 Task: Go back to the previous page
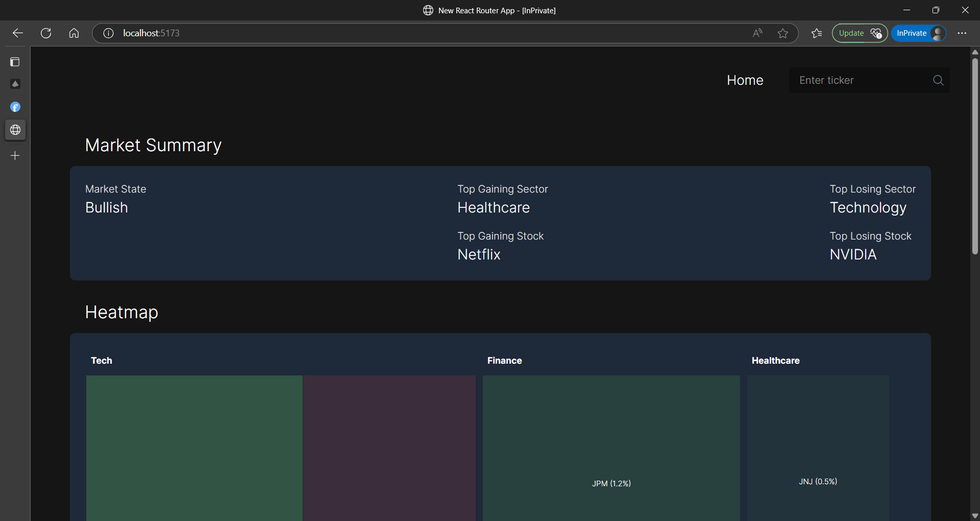[x=18, y=33]
